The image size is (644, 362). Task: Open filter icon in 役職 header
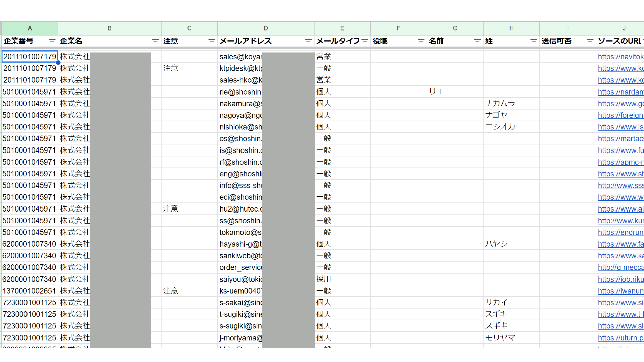coord(421,41)
